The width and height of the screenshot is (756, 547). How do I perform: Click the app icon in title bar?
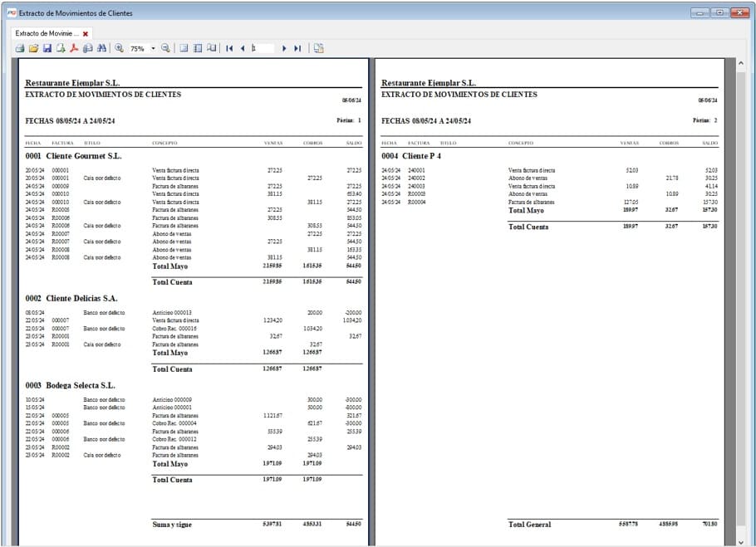tap(12, 13)
